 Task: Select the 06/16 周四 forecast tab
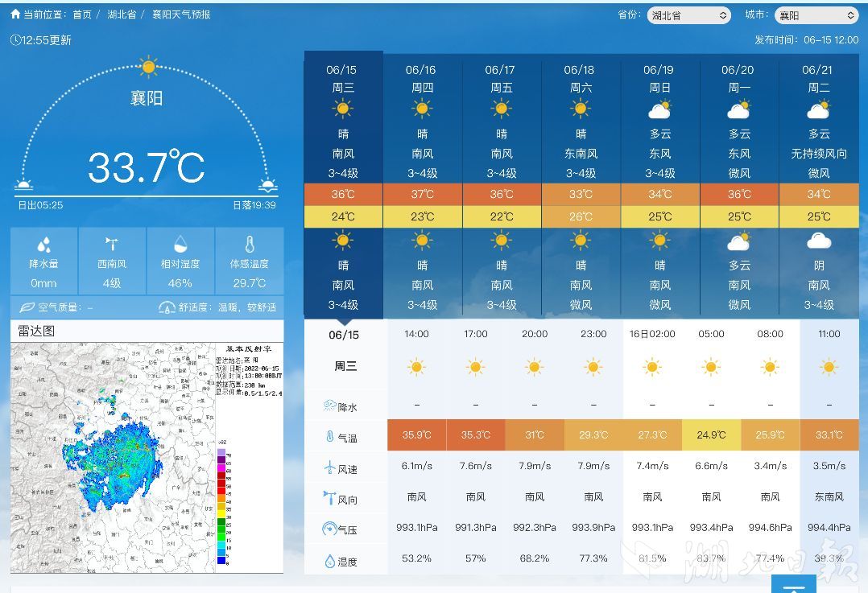[423, 185]
